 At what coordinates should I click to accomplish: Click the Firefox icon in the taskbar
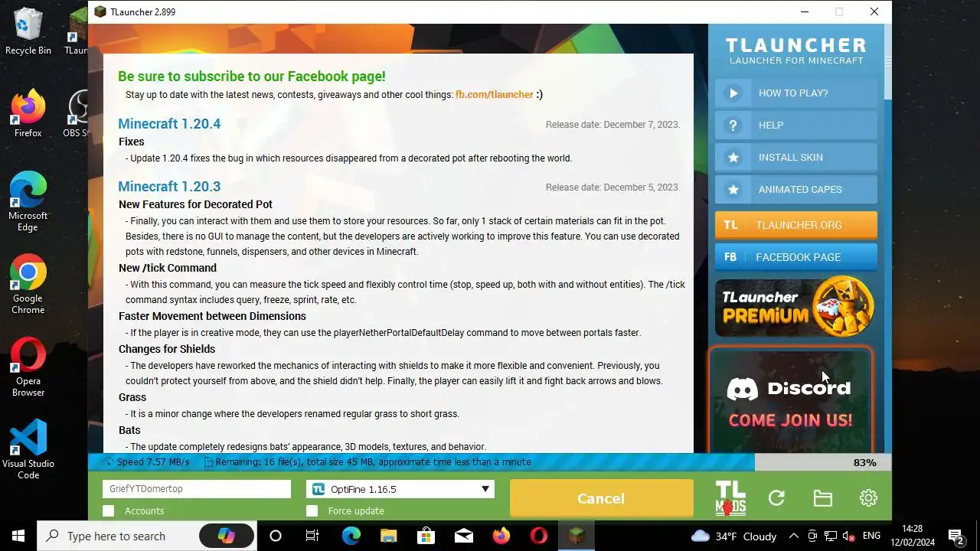point(501,536)
